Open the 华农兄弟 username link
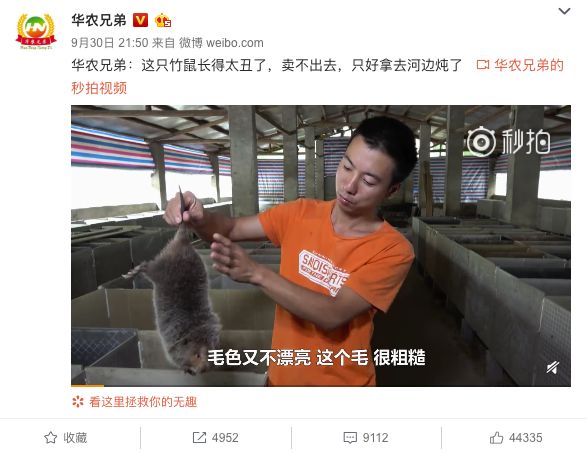 (x=99, y=20)
